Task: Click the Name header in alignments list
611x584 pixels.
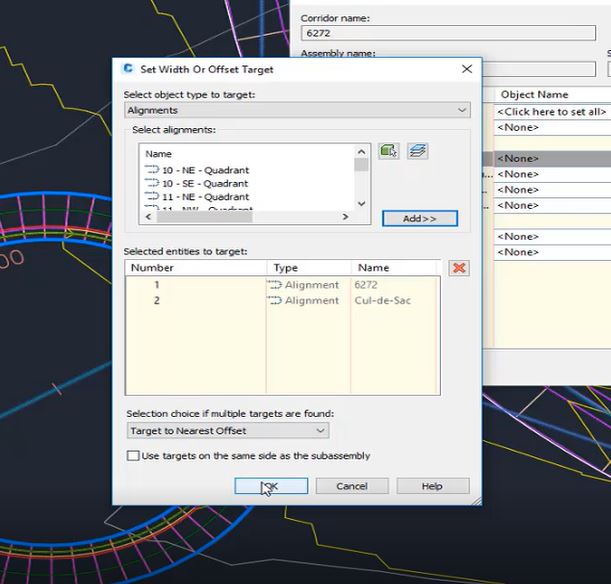Action: 158,154
